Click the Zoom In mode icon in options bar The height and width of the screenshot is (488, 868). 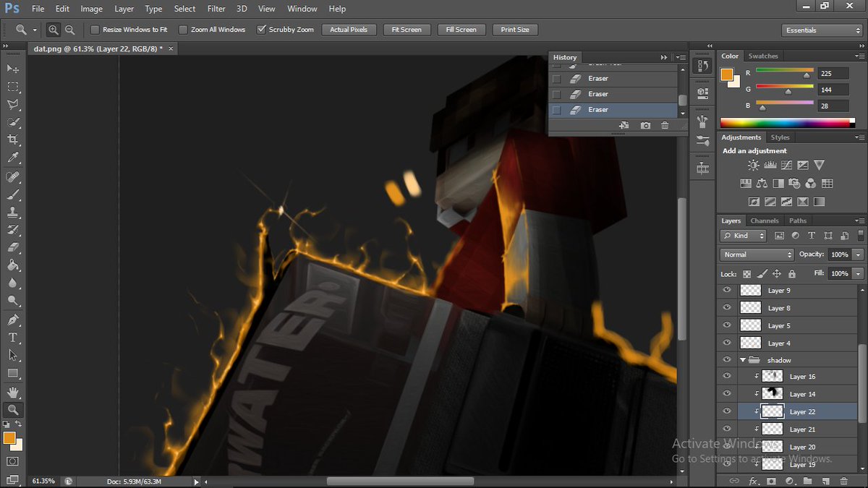click(x=54, y=30)
